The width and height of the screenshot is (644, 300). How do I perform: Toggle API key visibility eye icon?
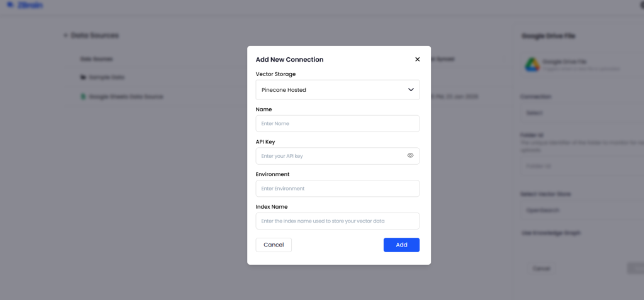point(410,155)
